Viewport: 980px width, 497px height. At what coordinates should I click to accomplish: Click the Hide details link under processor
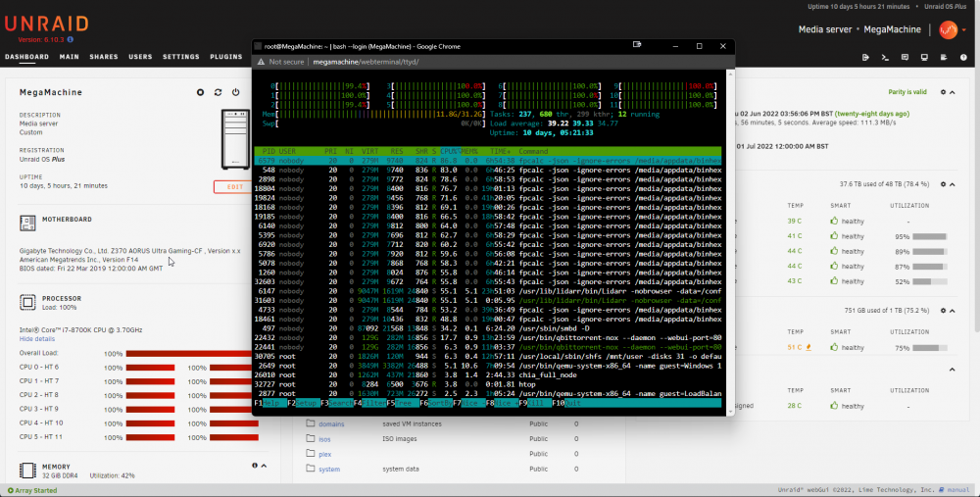[x=37, y=339]
